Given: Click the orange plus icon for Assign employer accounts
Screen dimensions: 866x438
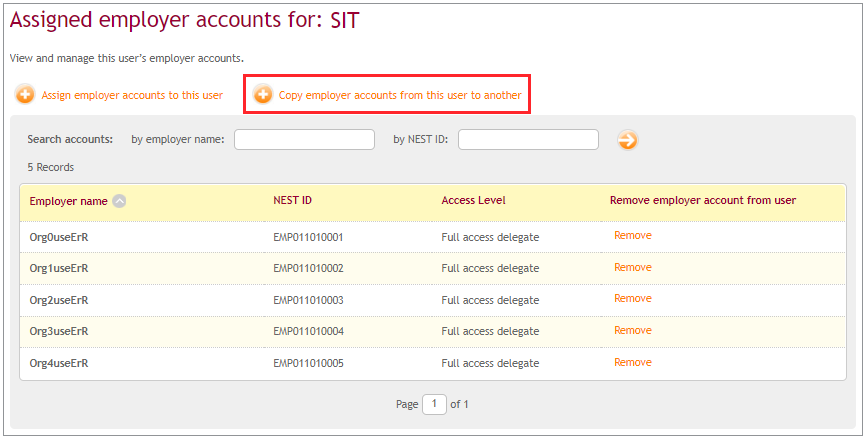Looking at the screenshot, I should tap(25, 95).
